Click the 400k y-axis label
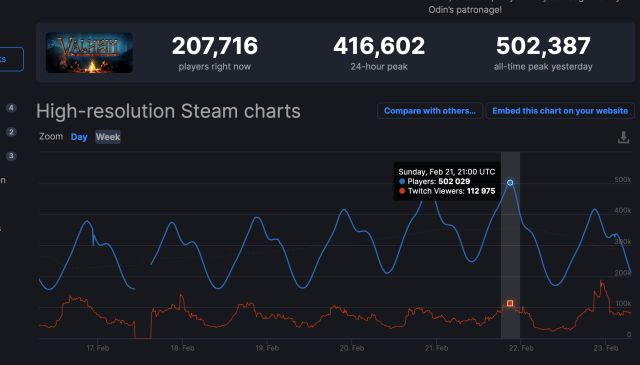 pos(622,211)
